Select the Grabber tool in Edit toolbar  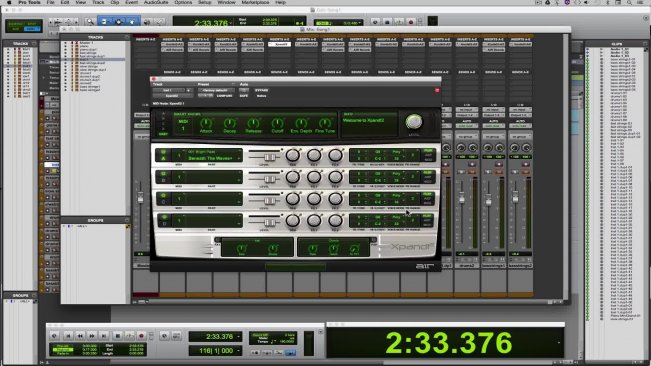tap(132, 22)
